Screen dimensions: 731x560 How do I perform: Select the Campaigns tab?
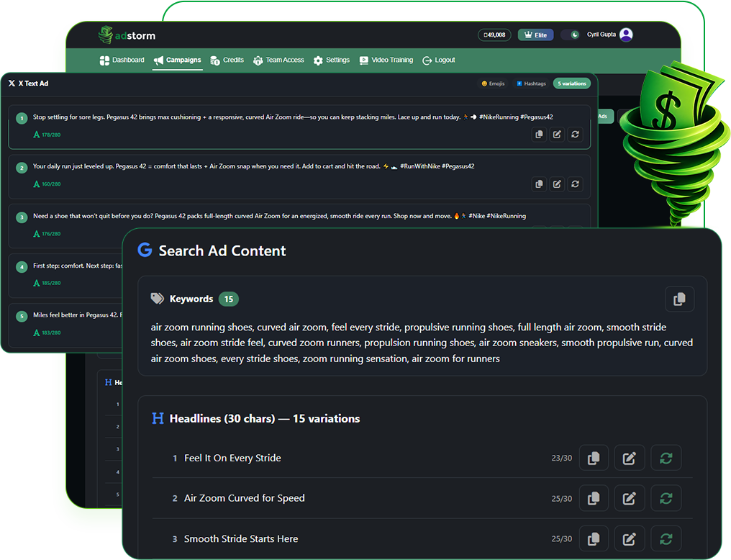coord(178,60)
